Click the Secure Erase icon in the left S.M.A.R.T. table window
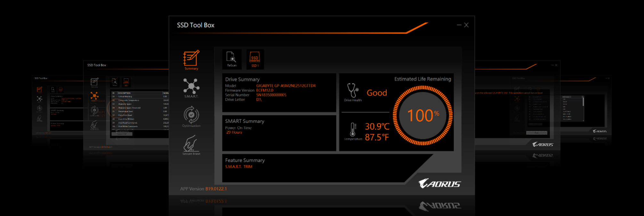Screen dimensions: 644x216 click(x=94, y=125)
